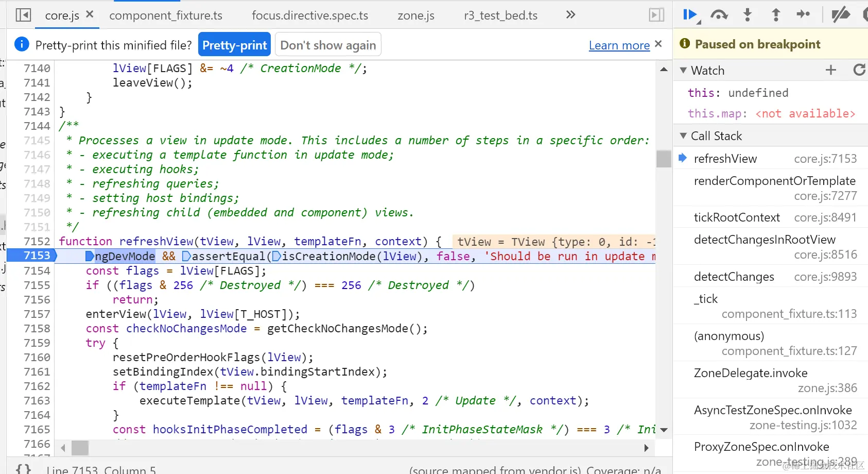Screen dimensions: 868x474
Task: Click Don't show again button
Action: coord(328,45)
